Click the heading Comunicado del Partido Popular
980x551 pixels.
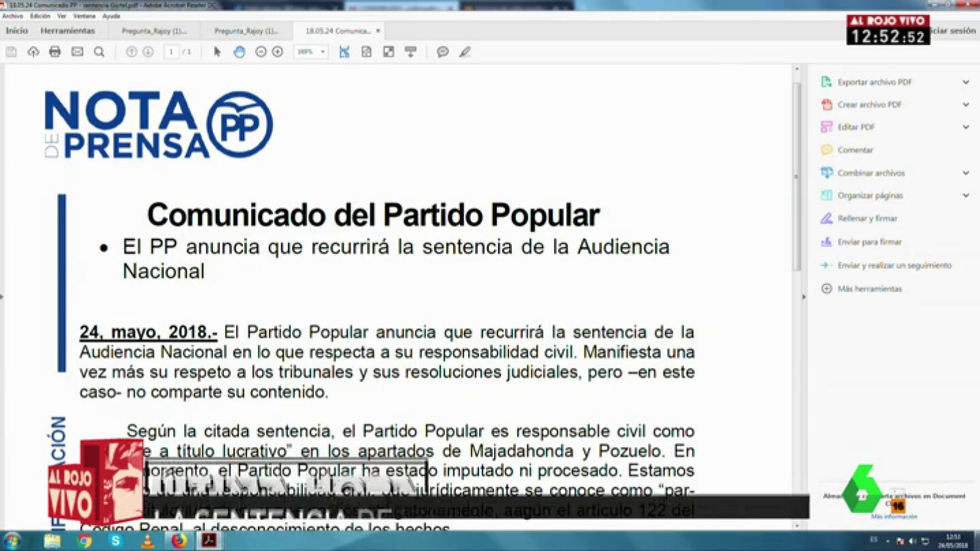(x=373, y=215)
